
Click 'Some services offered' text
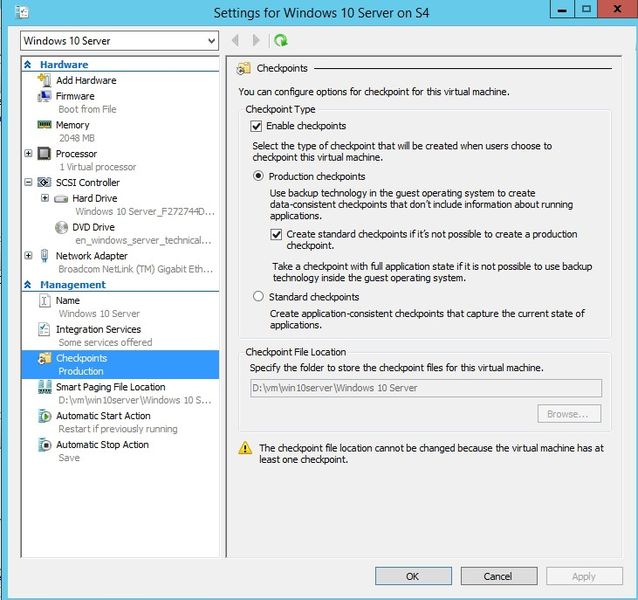pos(105,343)
